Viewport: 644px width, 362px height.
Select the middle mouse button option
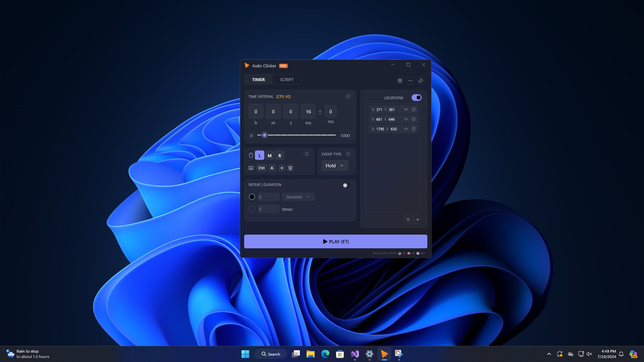tap(269, 155)
